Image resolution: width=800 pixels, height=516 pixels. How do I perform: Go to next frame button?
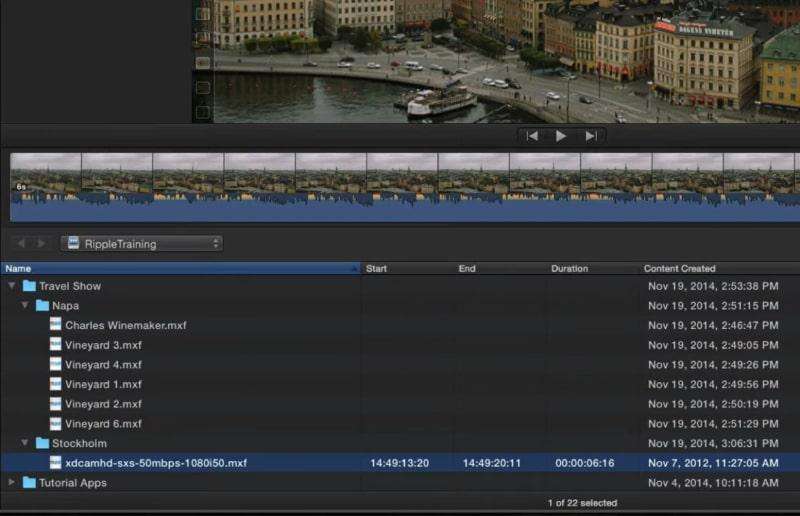coord(591,136)
